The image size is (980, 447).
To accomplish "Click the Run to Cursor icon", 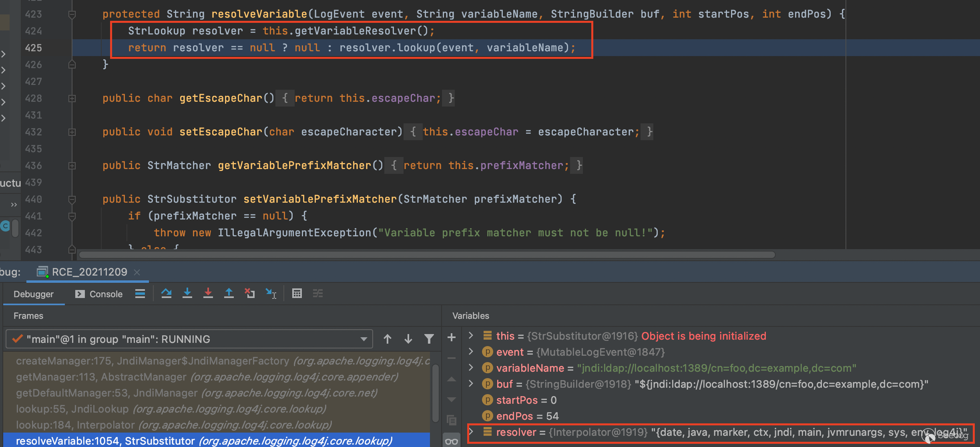I will click(271, 294).
